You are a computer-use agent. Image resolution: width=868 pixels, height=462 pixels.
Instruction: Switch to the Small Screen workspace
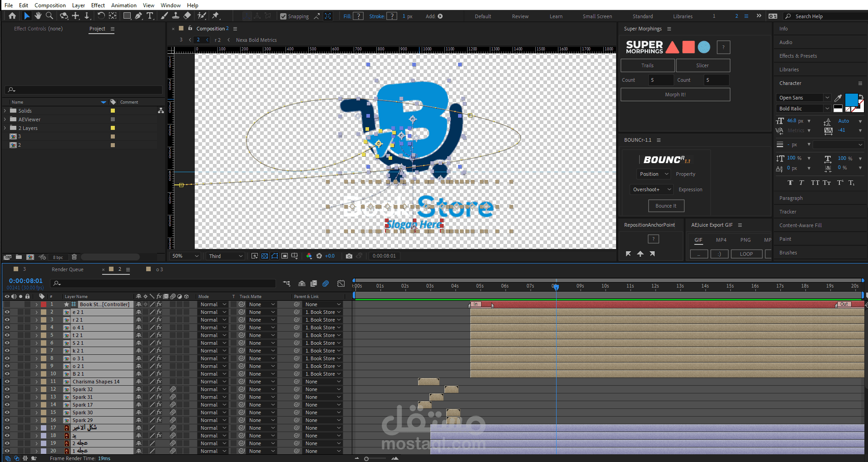click(597, 16)
